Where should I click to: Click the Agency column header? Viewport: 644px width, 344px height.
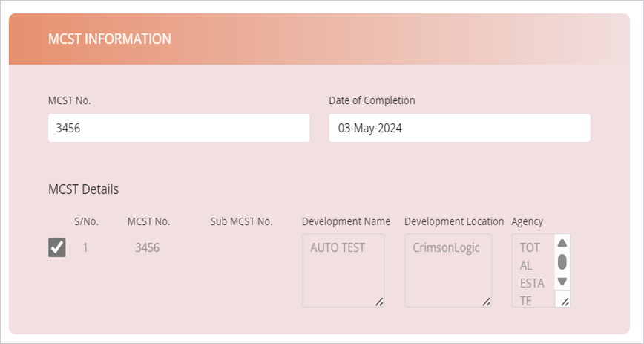(x=527, y=221)
